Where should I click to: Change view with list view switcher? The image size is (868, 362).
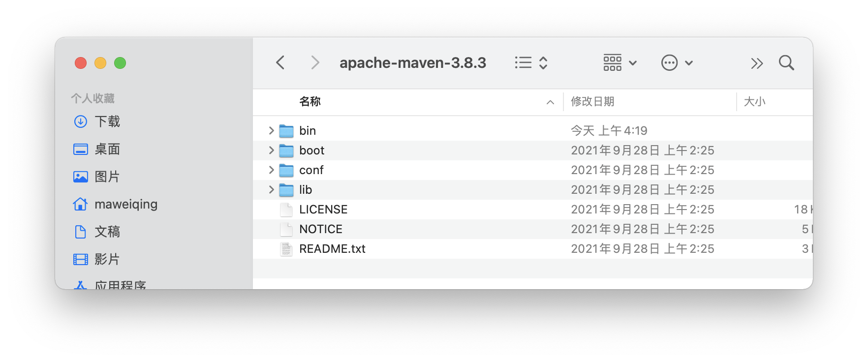(531, 63)
